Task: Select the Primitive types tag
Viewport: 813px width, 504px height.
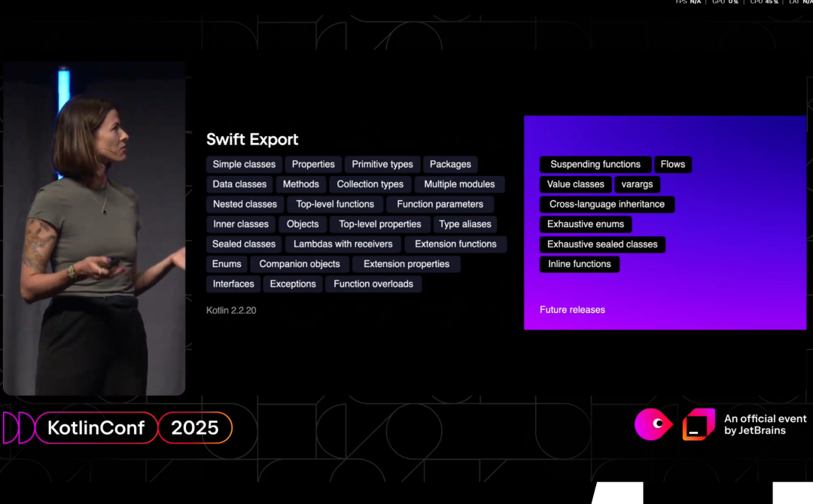Action: [382, 164]
